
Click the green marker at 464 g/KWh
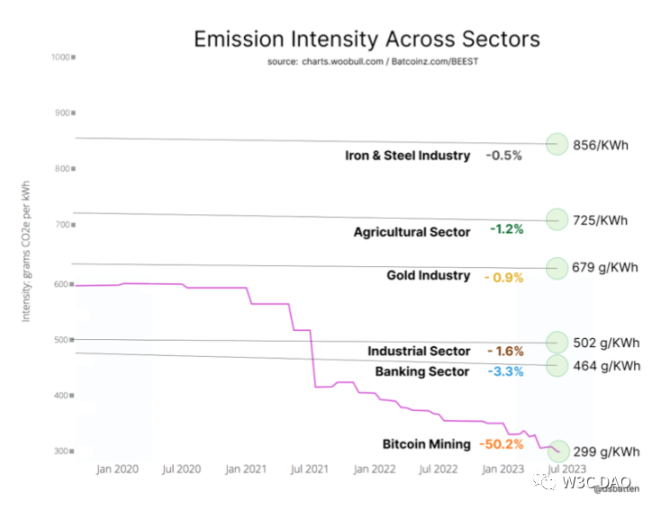pyautogui.click(x=556, y=365)
